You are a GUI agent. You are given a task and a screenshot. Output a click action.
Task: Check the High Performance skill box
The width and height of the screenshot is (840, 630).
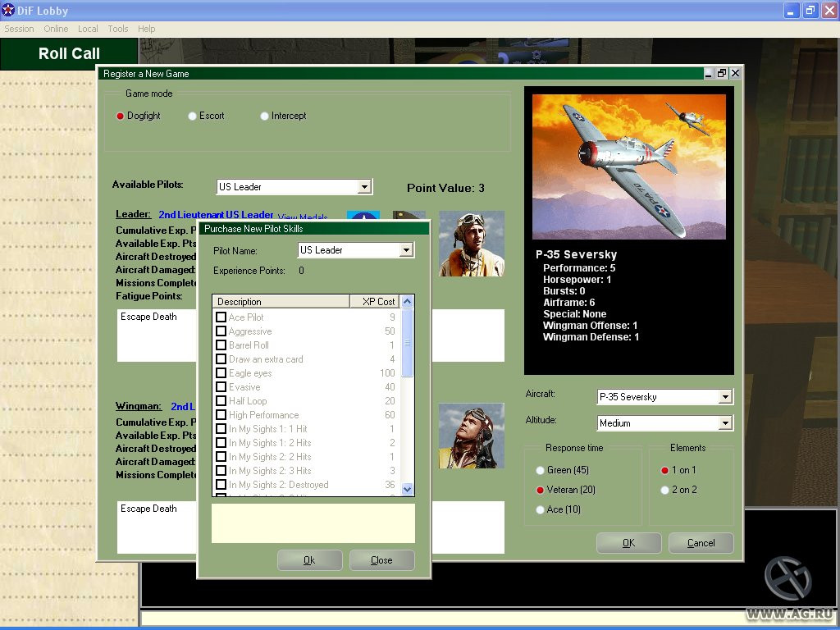coord(221,414)
